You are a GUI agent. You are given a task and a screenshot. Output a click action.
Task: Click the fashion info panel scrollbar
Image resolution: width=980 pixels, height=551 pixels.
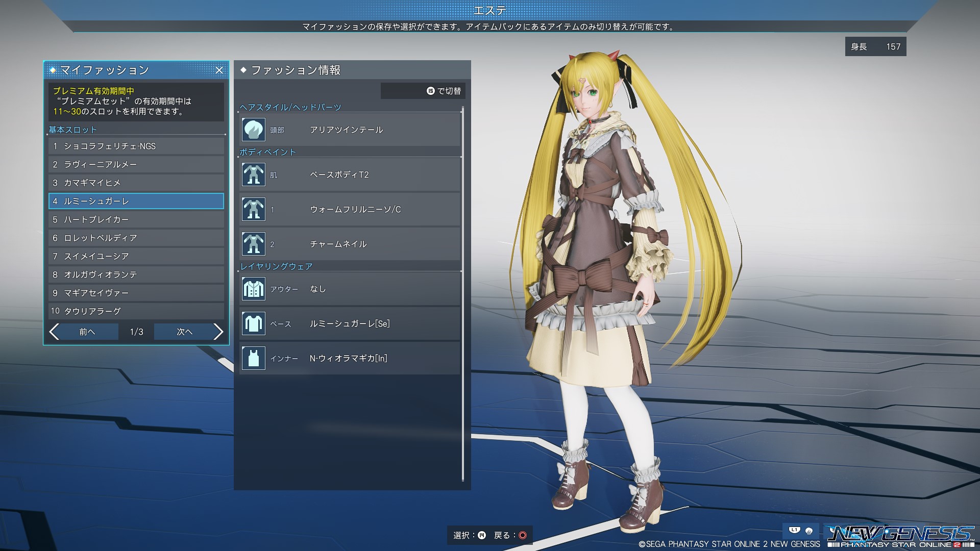(463, 294)
